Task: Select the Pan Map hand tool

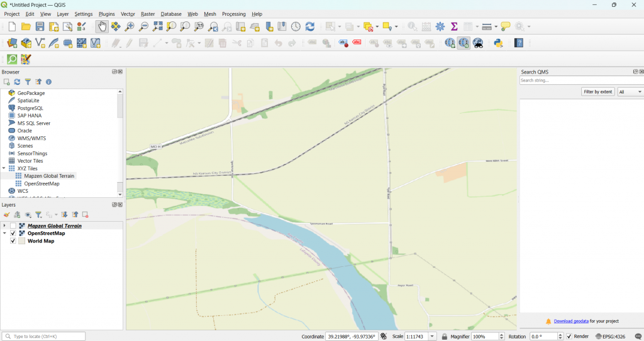Action: pyautogui.click(x=102, y=26)
